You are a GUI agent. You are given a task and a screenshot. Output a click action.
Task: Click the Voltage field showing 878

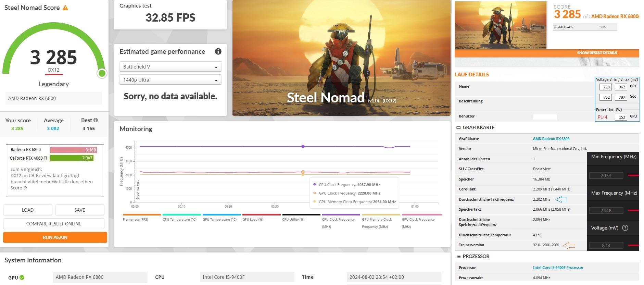[606, 245]
